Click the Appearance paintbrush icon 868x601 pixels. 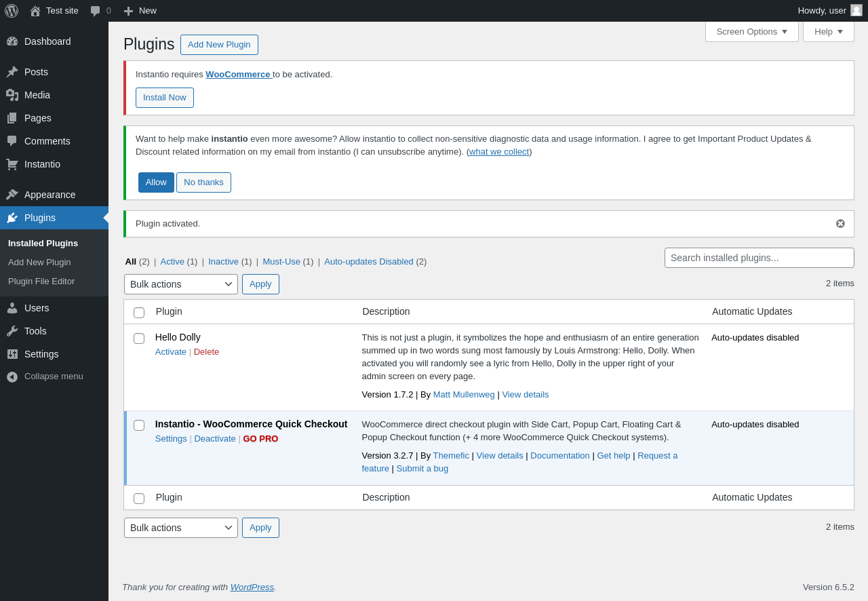tap(12, 195)
